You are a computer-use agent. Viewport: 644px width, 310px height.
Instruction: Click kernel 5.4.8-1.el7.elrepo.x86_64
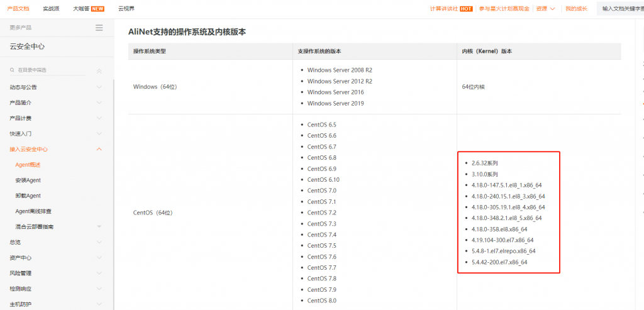click(x=503, y=251)
